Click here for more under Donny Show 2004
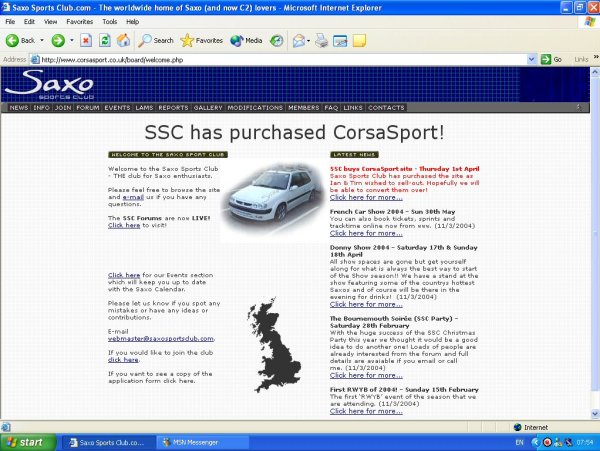This screenshot has width=600, height=451. pos(366,304)
